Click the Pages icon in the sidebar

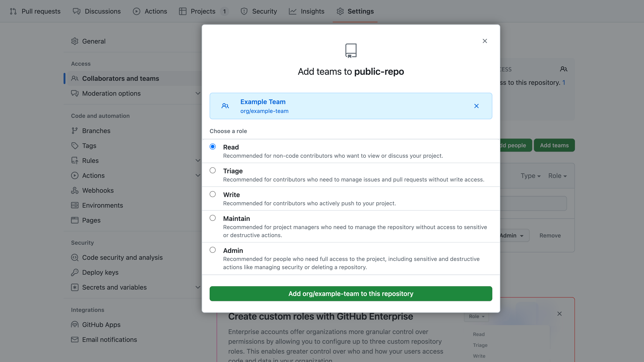(75, 220)
